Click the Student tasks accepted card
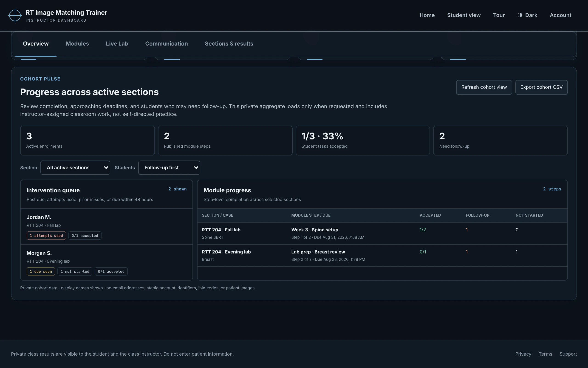This screenshot has height=368, width=588. coord(363,141)
